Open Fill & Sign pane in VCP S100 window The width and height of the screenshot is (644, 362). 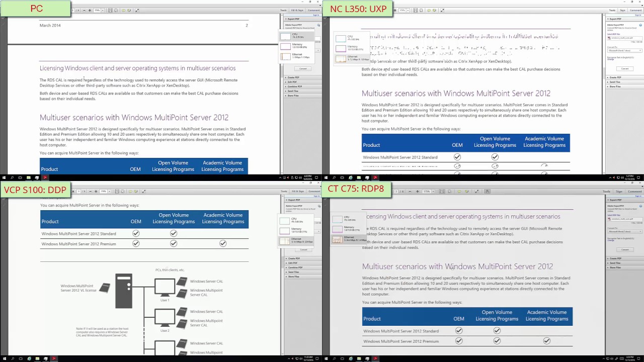coord(298,191)
